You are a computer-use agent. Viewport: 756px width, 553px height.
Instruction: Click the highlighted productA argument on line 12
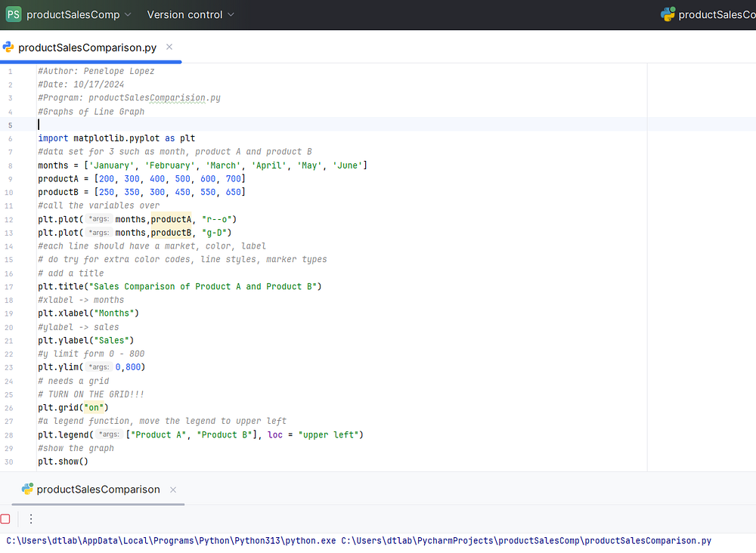click(171, 219)
